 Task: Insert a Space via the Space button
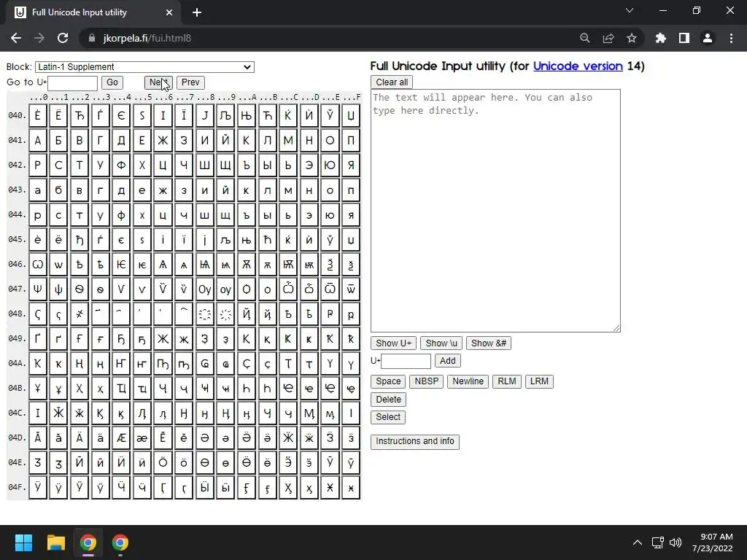388,381
